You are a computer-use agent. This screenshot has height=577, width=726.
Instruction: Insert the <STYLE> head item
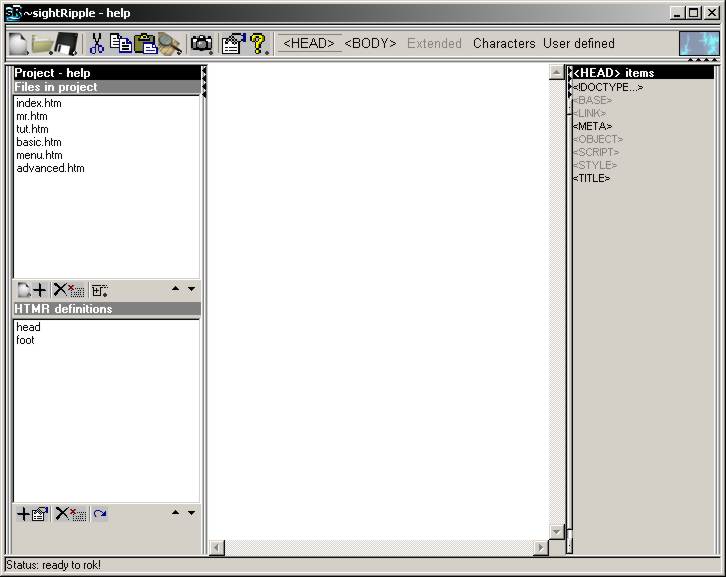(x=595, y=165)
